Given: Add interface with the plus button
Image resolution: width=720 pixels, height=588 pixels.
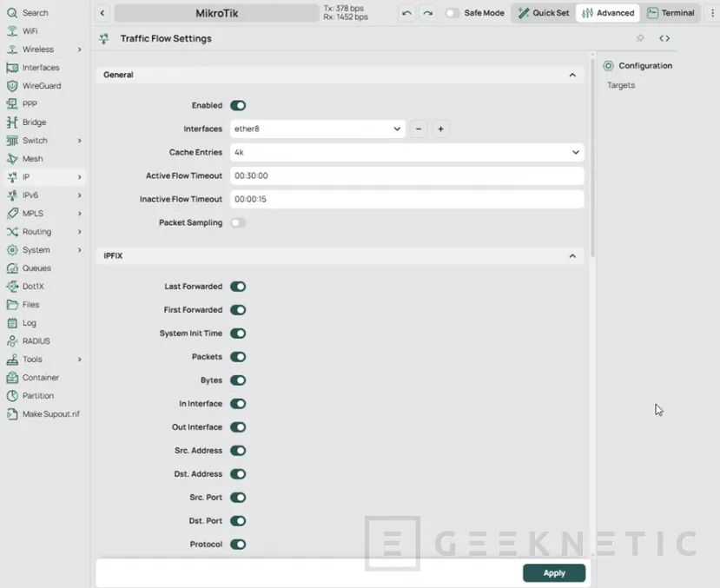Looking at the screenshot, I should (440, 129).
